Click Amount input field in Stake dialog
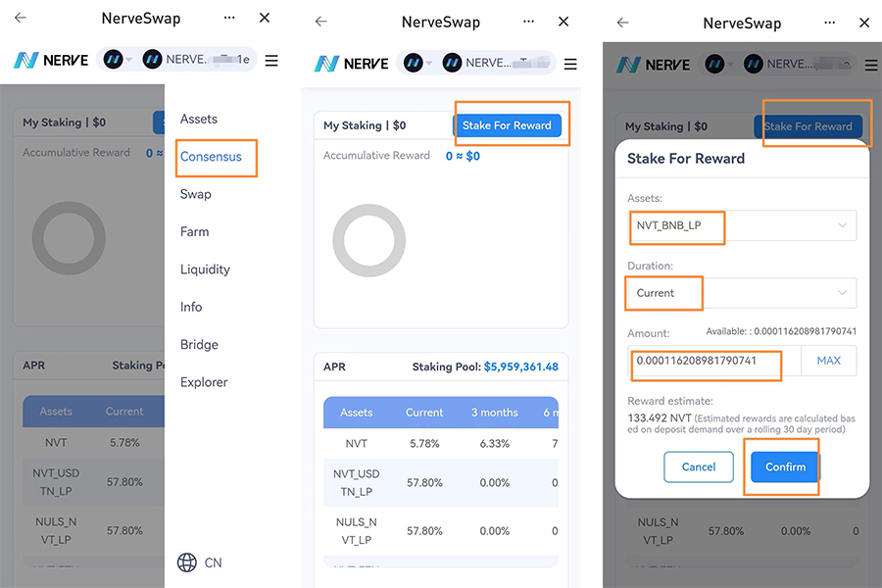Image resolution: width=882 pixels, height=588 pixels. [x=714, y=361]
